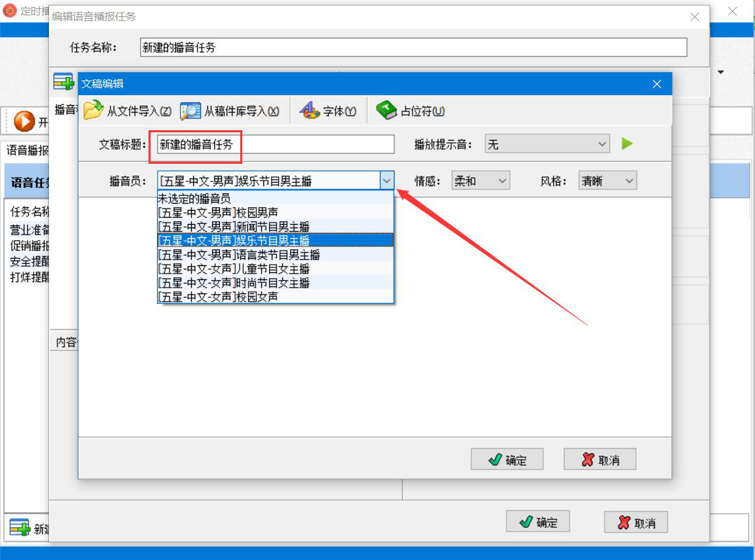Image resolution: width=755 pixels, height=560 pixels.
Task: Play the prompt sound preview arrow
Action: coord(627,143)
